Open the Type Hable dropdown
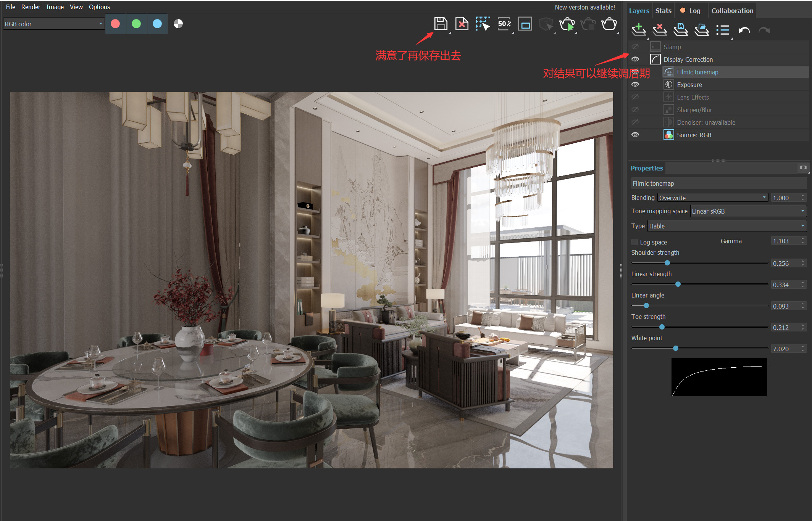812x521 pixels. coord(727,226)
